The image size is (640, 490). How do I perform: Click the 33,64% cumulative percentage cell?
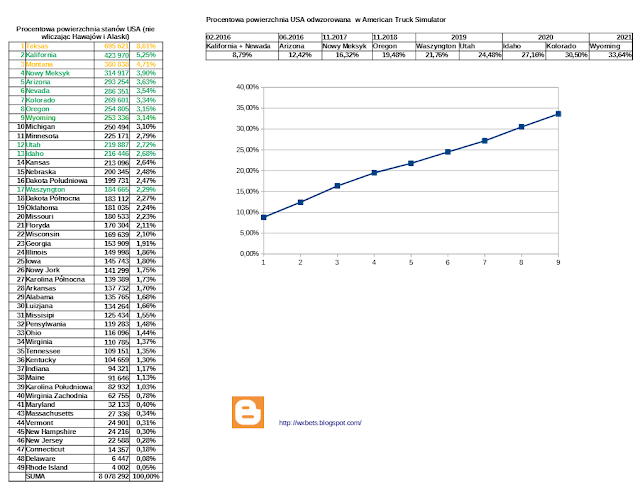(x=611, y=55)
